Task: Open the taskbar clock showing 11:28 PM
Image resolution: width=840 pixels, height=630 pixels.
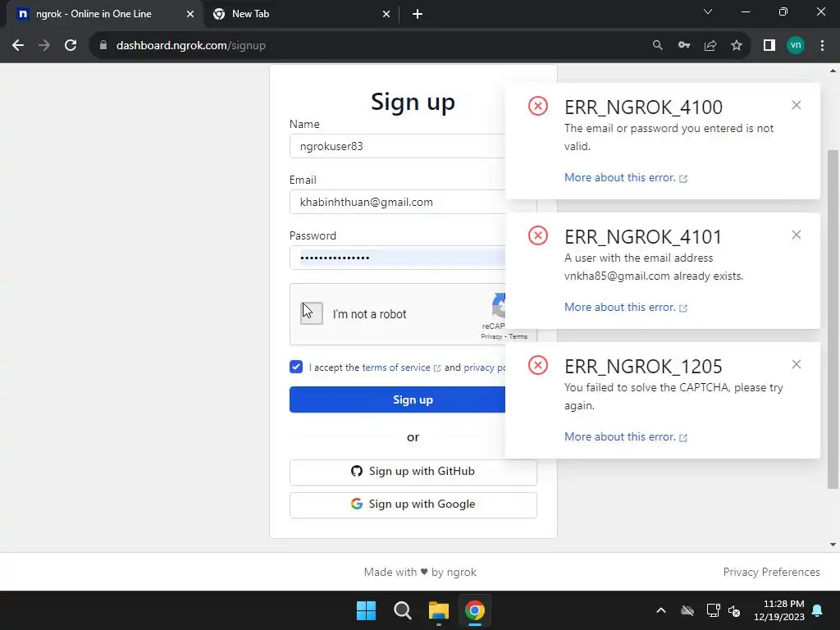Action: [x=779, y=610]
